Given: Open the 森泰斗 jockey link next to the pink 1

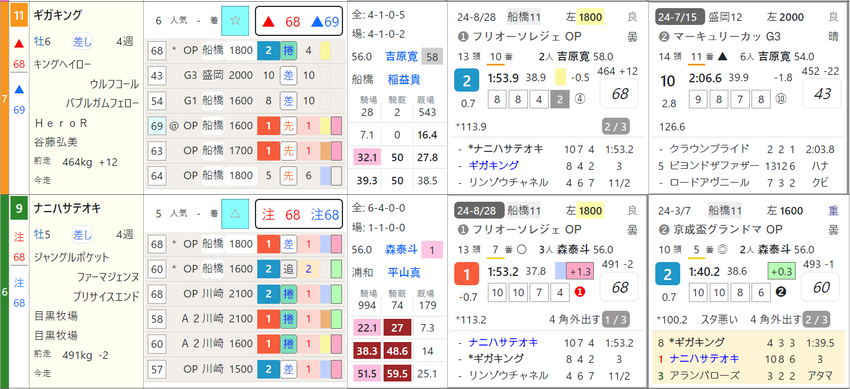Looking at the screenshot, I should 401,249.
